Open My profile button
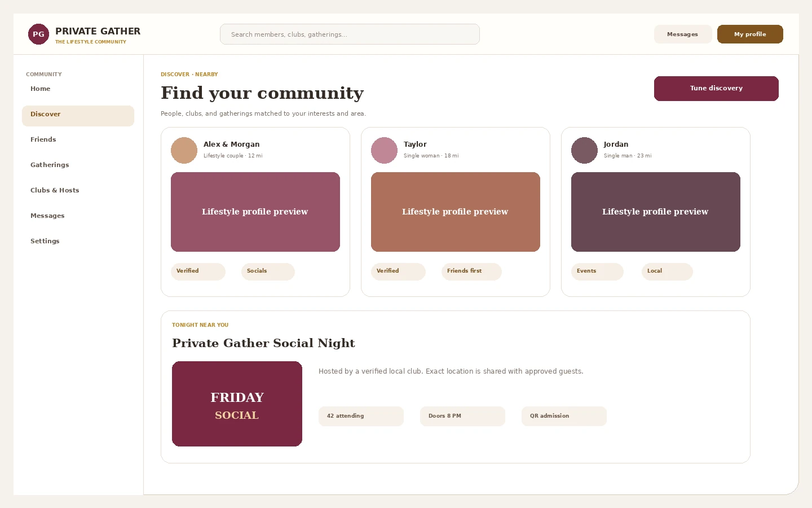 [750, 34]
